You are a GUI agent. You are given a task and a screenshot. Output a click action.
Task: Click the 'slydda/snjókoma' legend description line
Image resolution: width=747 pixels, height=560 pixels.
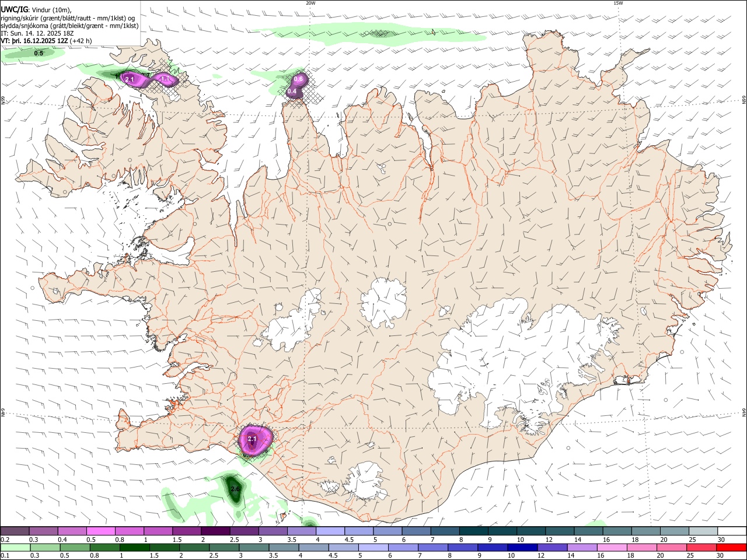click(69, 26)
